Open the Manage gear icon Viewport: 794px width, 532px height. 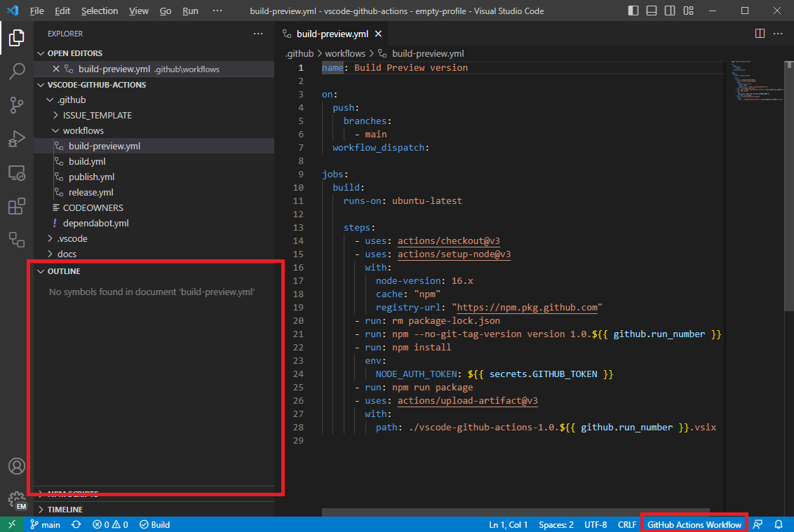point(16,499)
